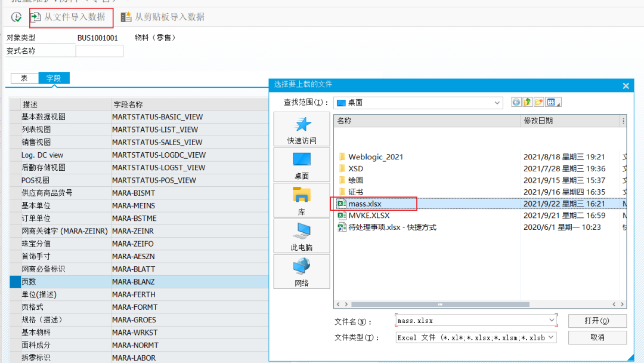
Task: Select the 销售视图 row
Action: [139, 142]
